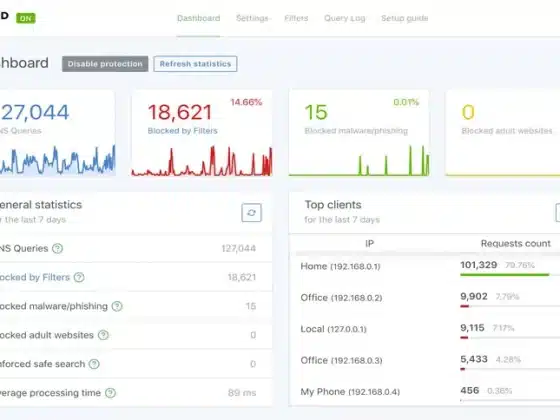Open help icon beside Blocked malware/phishing row
Viewport: 560px width, 420px height.
coord(117,306)
